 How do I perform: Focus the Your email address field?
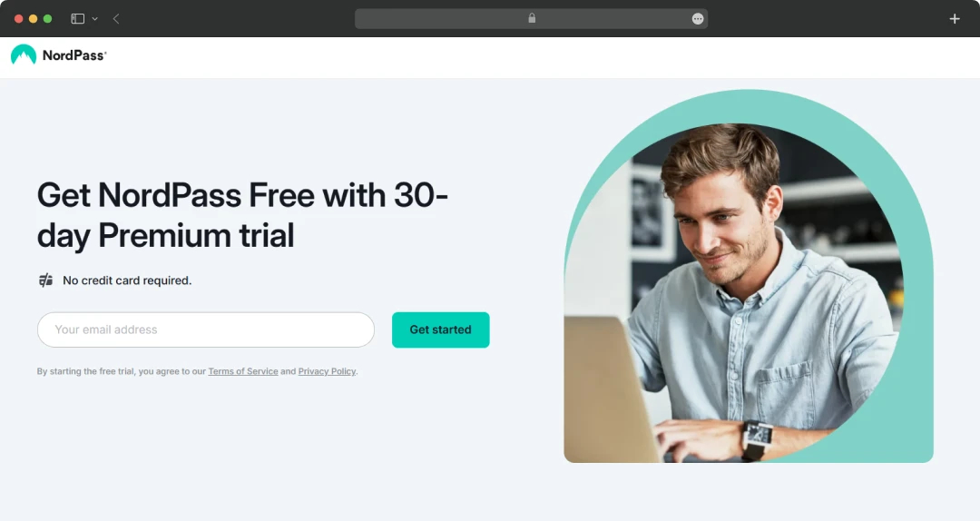(x=206, y=329)
